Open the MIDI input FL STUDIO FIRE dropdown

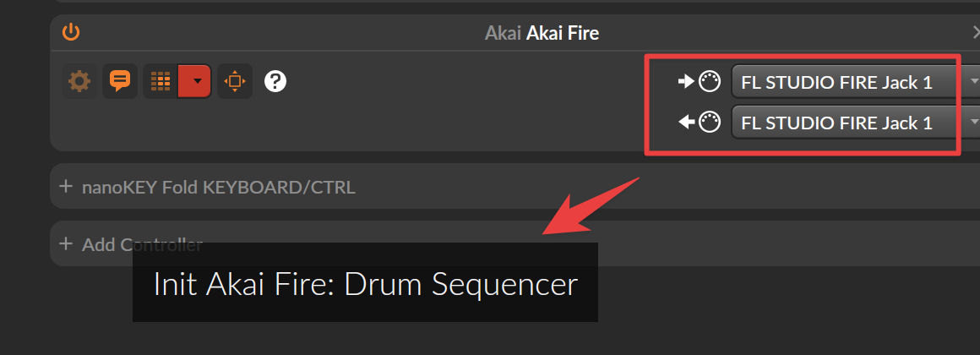(855, 82)
